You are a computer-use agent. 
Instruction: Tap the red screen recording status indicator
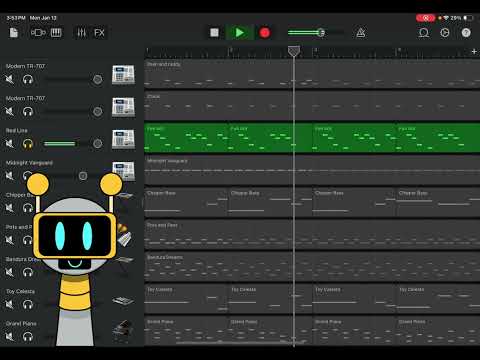(425, 18)
